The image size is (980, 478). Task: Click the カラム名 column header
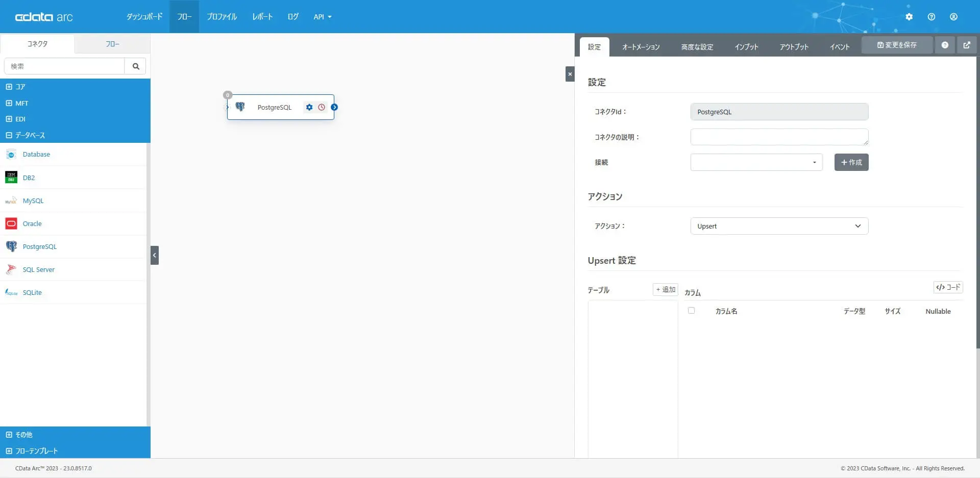pos(726,311)
